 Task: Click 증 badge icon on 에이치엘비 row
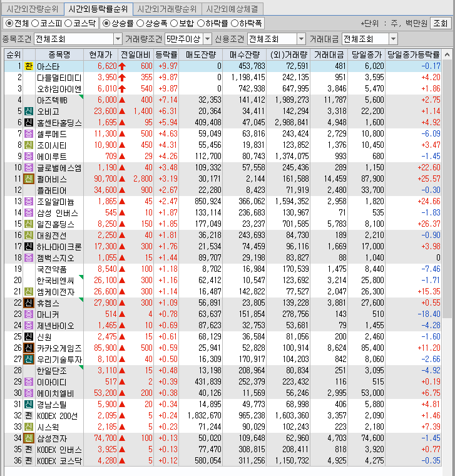click(29, 393)
